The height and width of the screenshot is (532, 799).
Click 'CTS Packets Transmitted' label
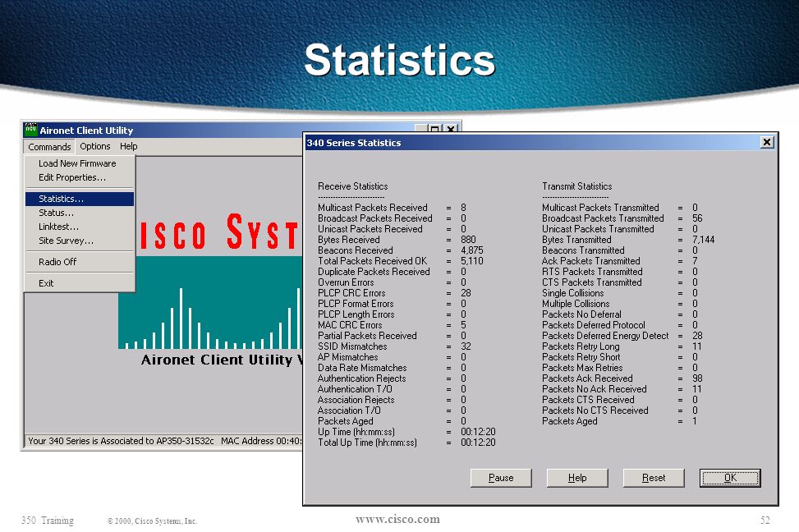[x=591, y=282]
